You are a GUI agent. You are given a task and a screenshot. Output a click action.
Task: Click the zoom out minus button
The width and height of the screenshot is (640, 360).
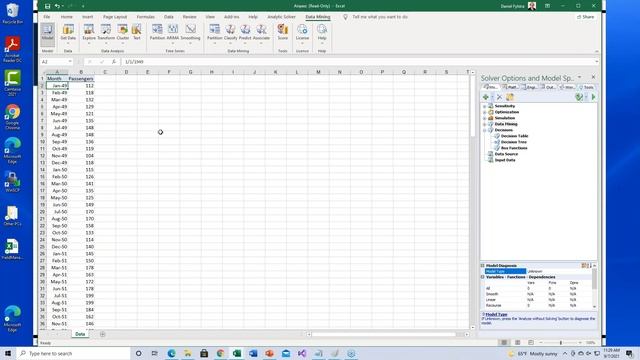541,342
